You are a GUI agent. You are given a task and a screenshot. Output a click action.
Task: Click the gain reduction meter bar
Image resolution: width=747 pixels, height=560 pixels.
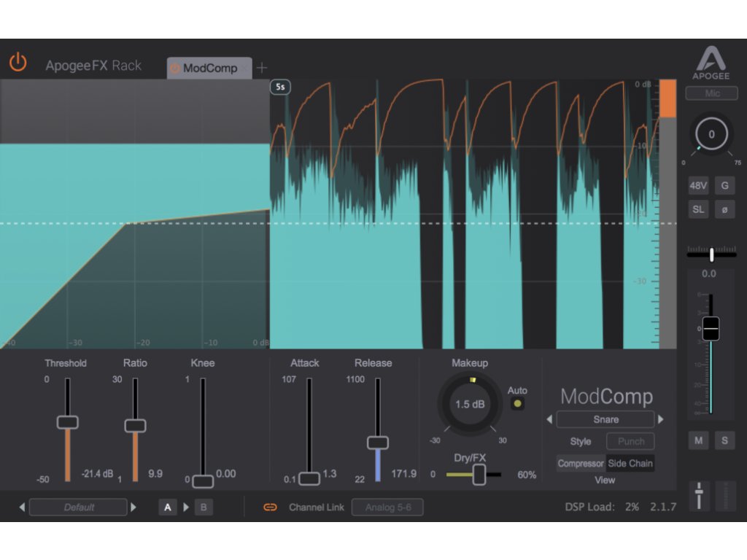click(x=667, y=214)
